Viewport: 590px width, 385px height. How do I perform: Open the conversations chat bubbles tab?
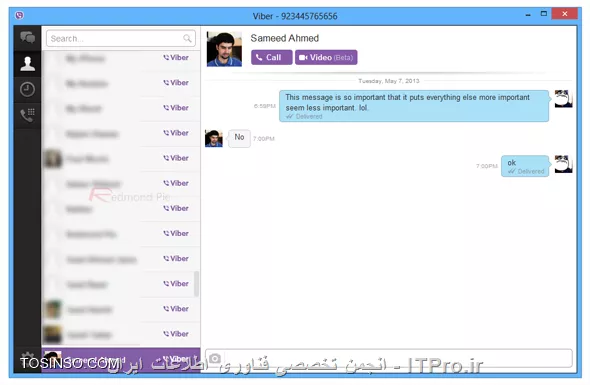tap(27, 38)
